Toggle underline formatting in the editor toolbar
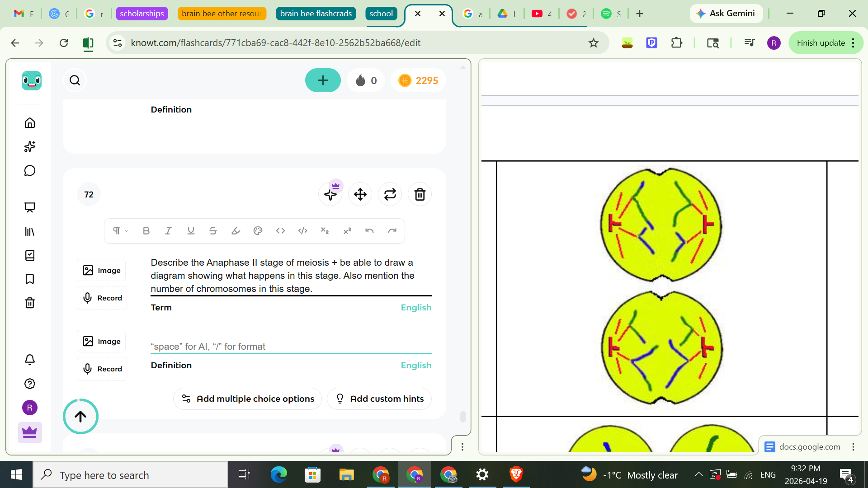Image resolution: width=868 pixels, height=488 pixels. tap(190, 230)
